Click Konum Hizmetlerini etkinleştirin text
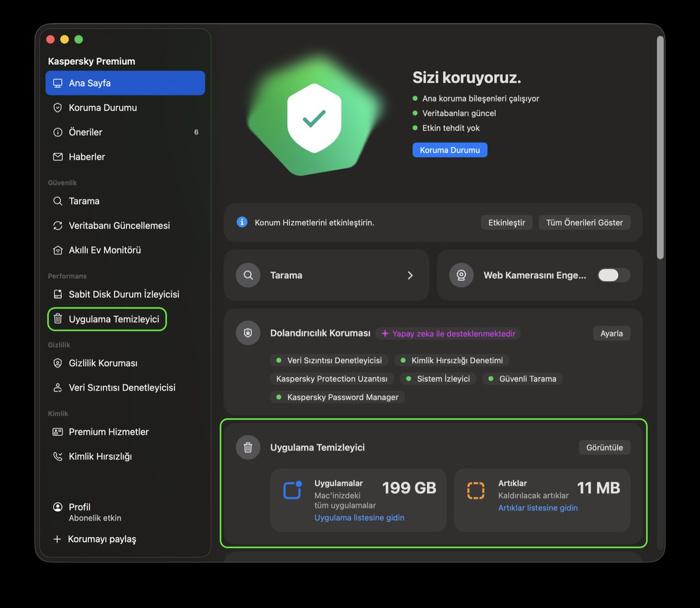The image size is (700, 608). click(314, 222)
